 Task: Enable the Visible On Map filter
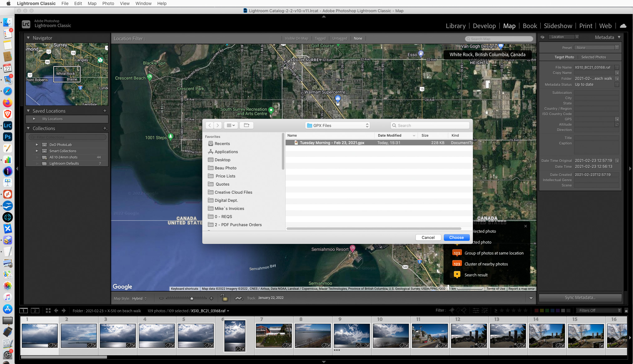[296, 38]
